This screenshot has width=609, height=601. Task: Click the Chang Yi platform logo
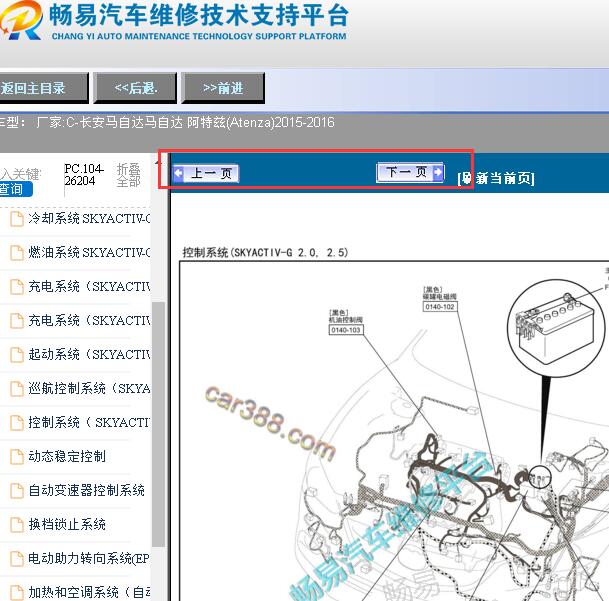[x=21, y=20]
